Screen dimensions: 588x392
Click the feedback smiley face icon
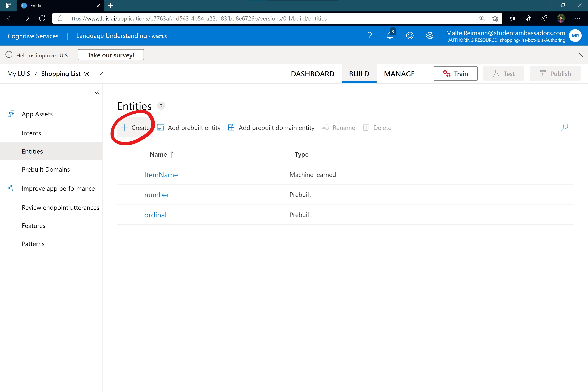pyautogui.click(x=409, y=36)
